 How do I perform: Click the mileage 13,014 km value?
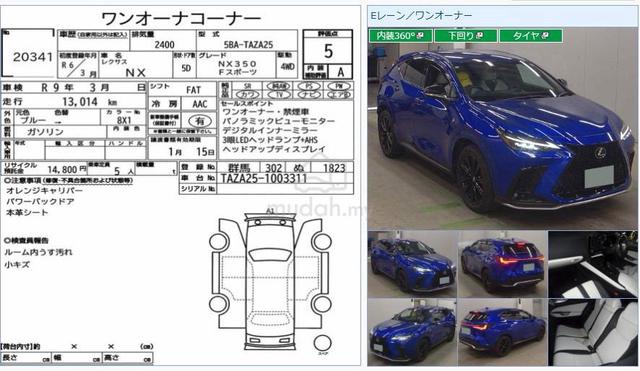click(x=89, y=102)
